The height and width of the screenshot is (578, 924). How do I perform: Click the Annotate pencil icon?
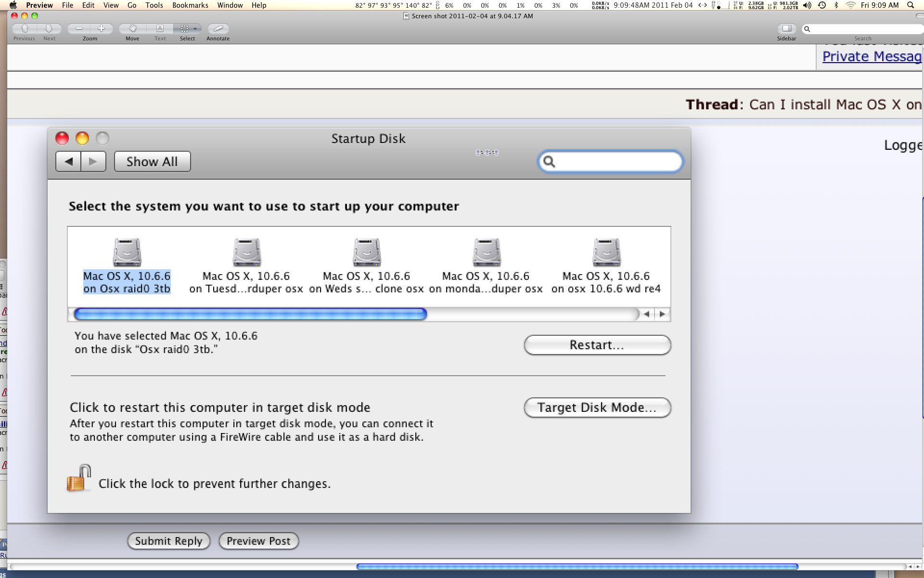coord(218,29)
